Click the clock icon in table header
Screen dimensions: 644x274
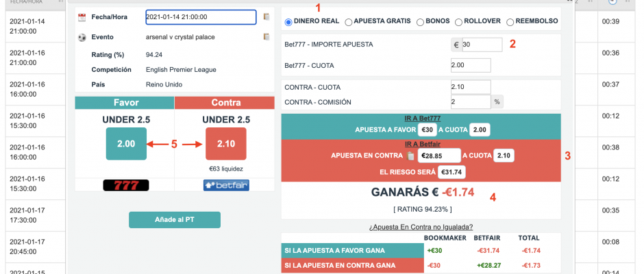(x=612, y=1)
